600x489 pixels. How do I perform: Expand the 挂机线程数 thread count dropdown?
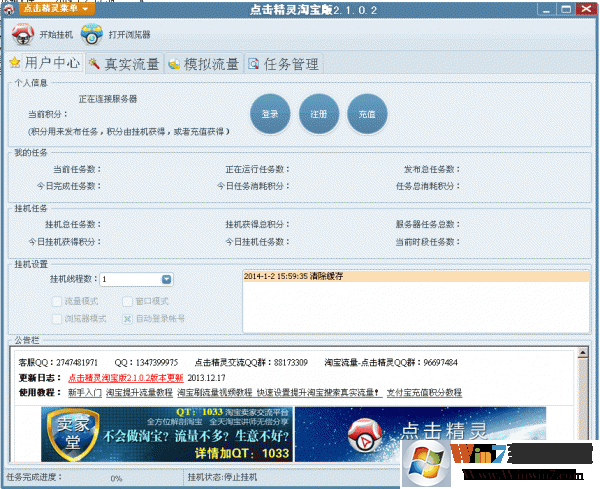(167, 280)
